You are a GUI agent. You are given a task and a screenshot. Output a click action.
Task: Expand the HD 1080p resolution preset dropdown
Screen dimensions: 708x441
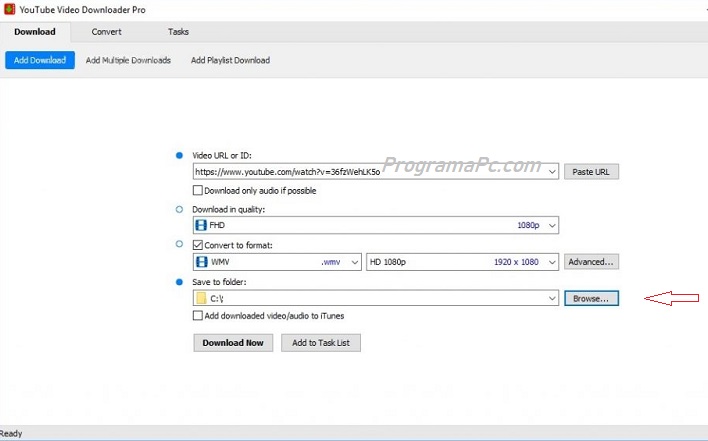[552, 262]
